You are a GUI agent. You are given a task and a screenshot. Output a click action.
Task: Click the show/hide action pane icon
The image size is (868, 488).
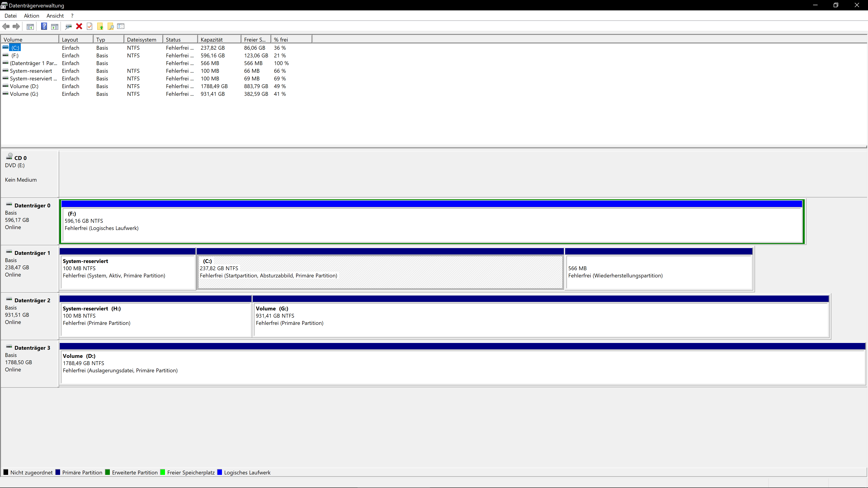54,26
